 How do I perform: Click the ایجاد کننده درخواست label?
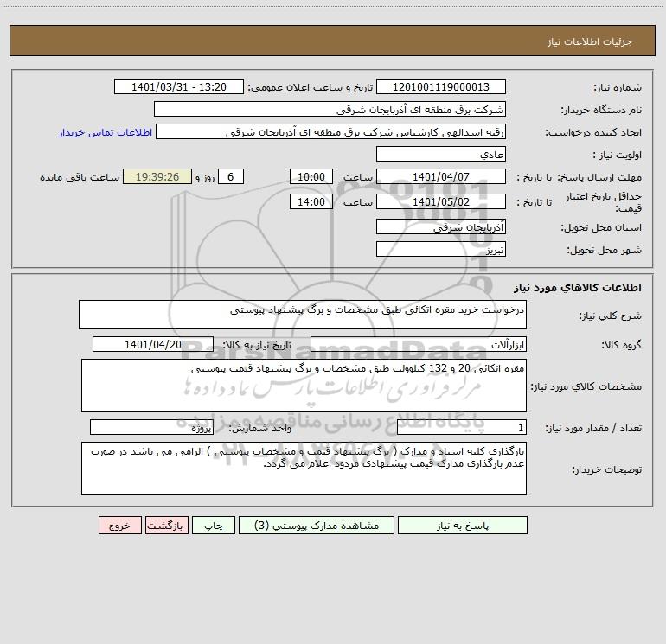(593, 132)
